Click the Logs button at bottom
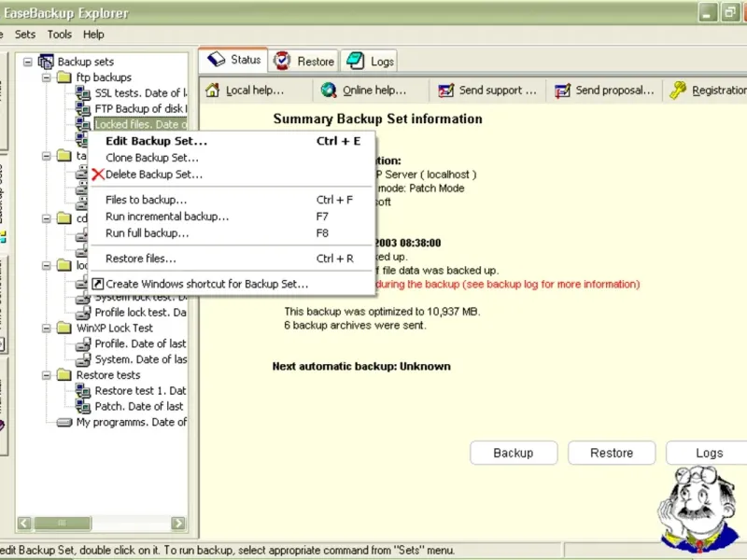Viewport: 747px width, 560px height. 709,453
